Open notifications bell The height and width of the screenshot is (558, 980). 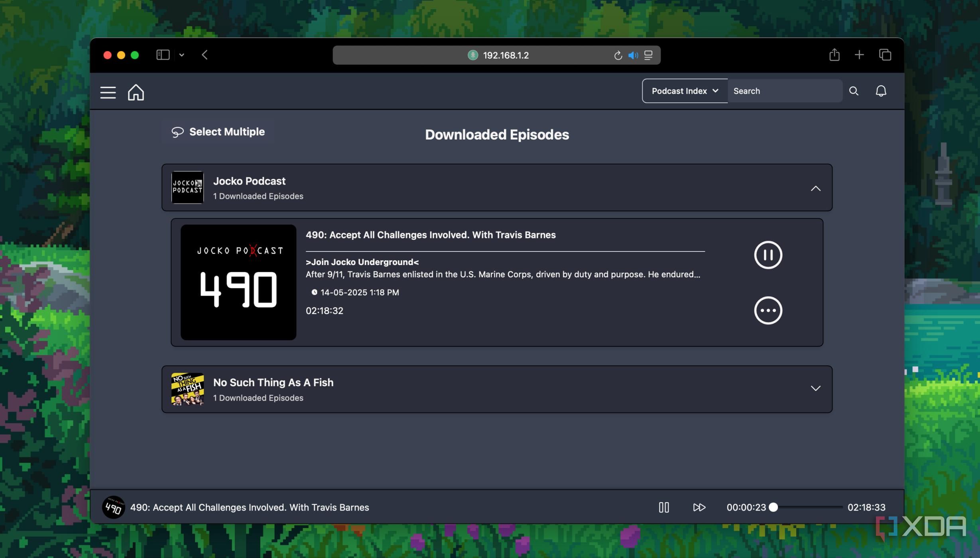(x=881, y=91)
